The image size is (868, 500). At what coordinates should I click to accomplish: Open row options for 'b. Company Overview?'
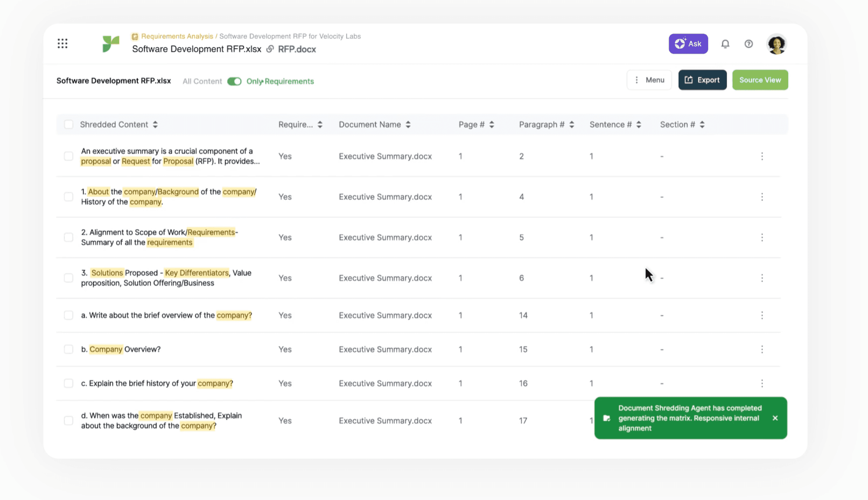762,349
